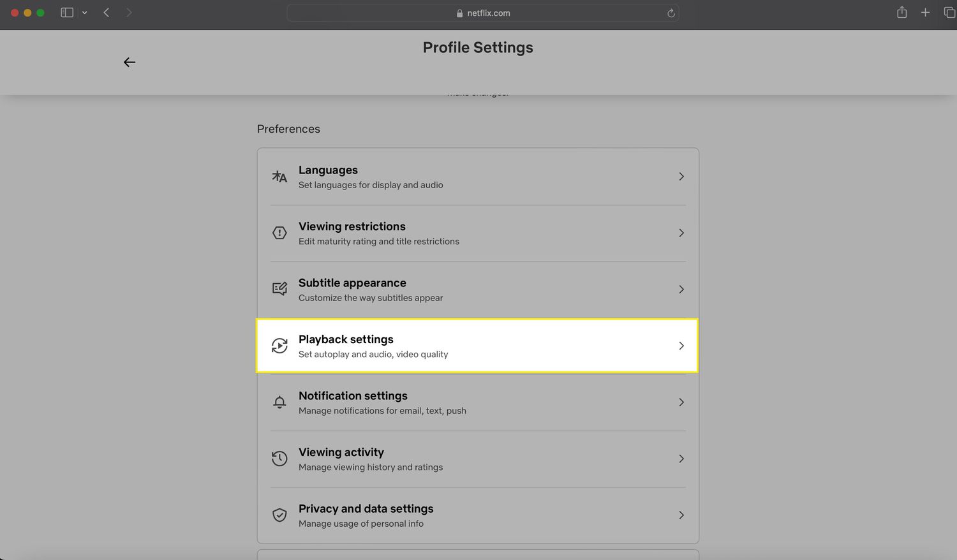
Task: Click the Playback settings play icon
Action: pos(279,345)
